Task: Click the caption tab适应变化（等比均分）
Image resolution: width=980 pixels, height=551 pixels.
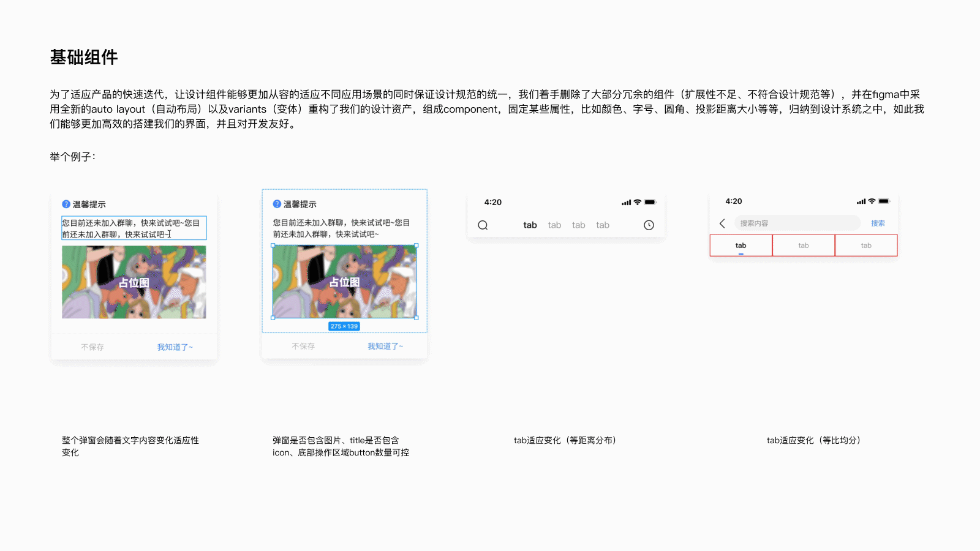Action: point(814,440)
